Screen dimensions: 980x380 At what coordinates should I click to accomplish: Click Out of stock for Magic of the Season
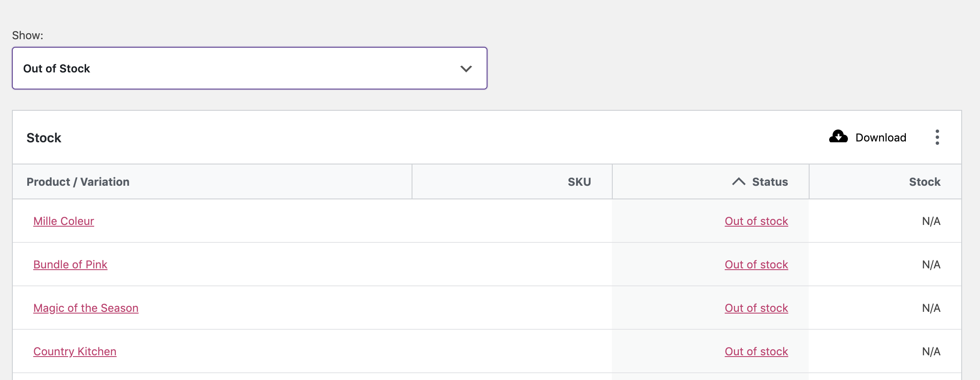[756, 308]
